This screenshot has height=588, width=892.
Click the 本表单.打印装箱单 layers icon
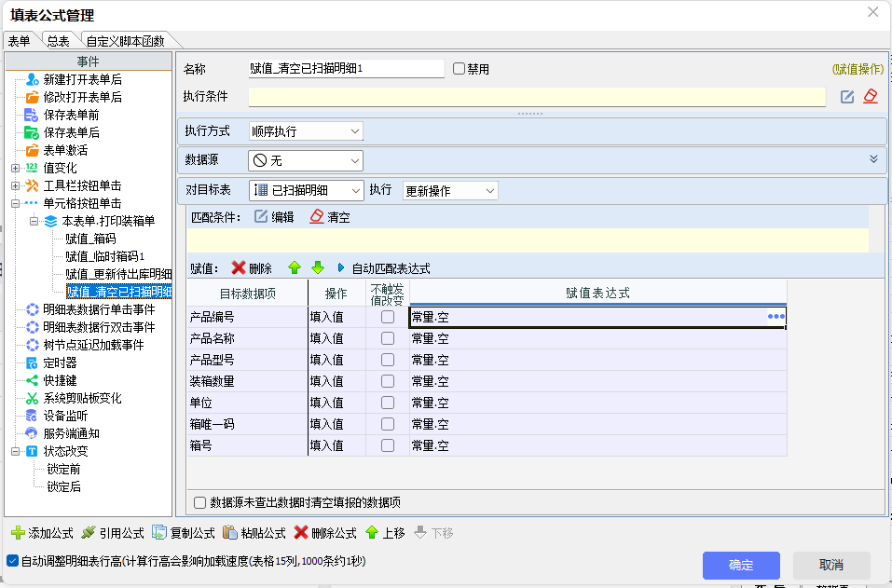click(x=50, y=221)
